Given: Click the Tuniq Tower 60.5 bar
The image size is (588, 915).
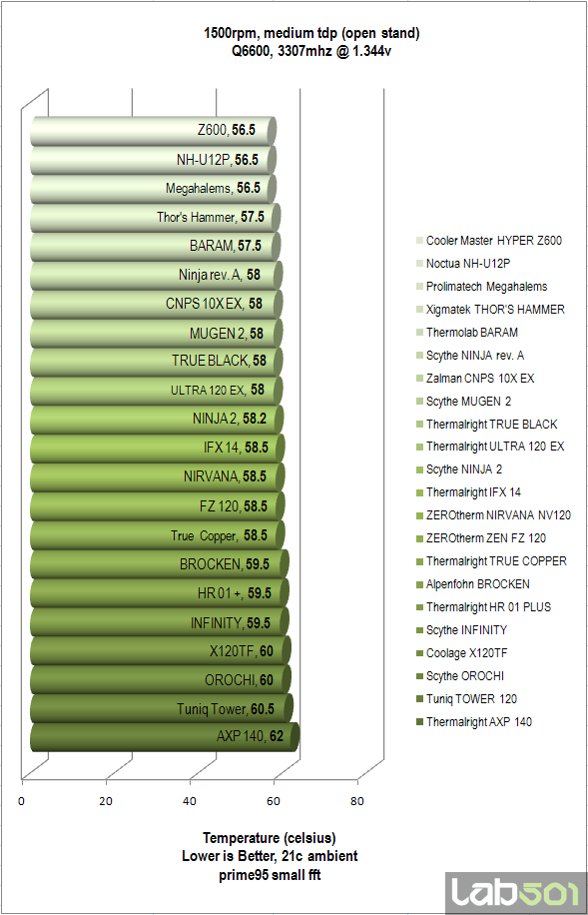Looking at the screenshot, I should pos(162,708).
